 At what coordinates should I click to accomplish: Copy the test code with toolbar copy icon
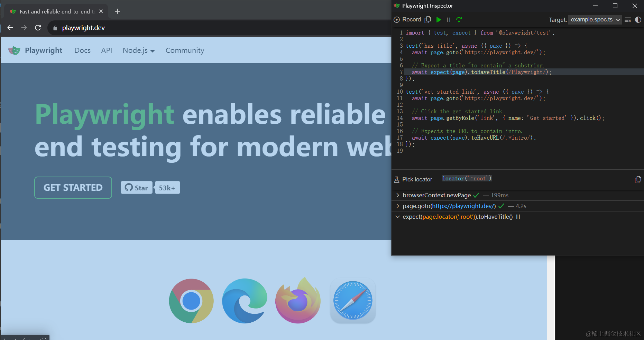point(428,20)
